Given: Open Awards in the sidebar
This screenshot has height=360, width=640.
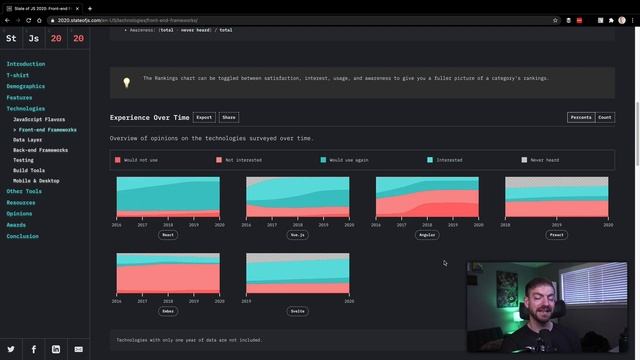Looking at the screenshot, I should (x=16, y=225).
